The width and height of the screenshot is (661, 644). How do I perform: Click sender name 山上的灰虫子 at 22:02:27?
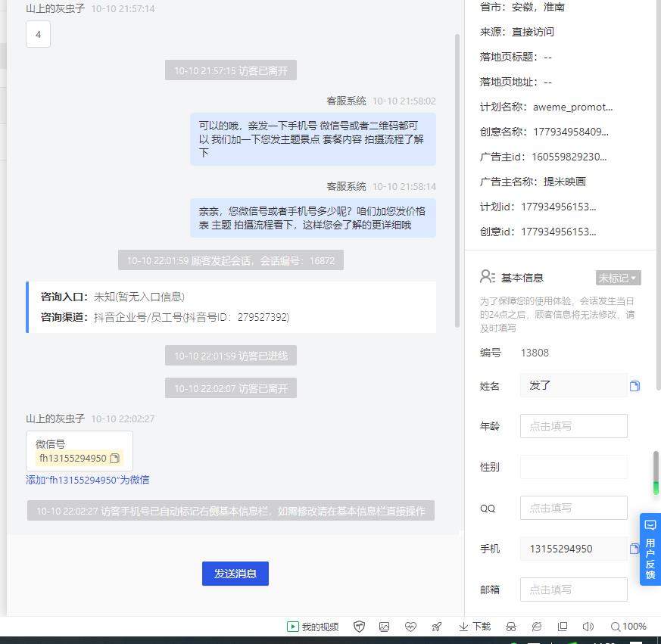click(55, 418)
